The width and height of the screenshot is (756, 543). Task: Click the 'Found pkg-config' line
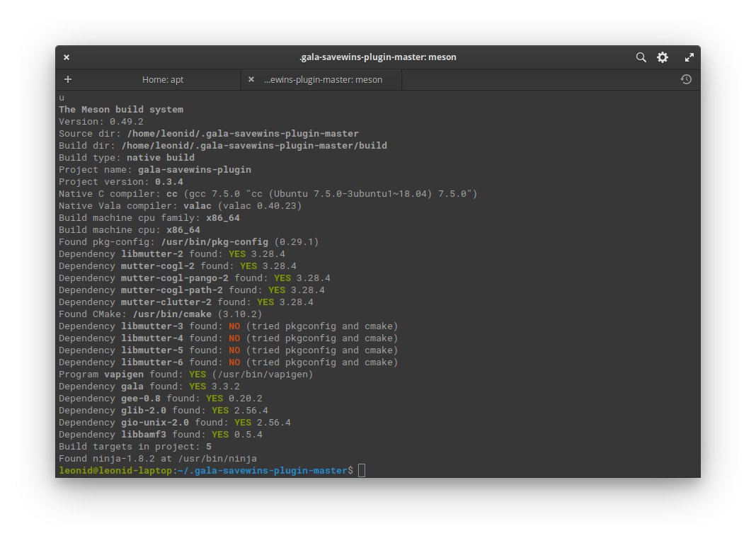tap(189, 242)
